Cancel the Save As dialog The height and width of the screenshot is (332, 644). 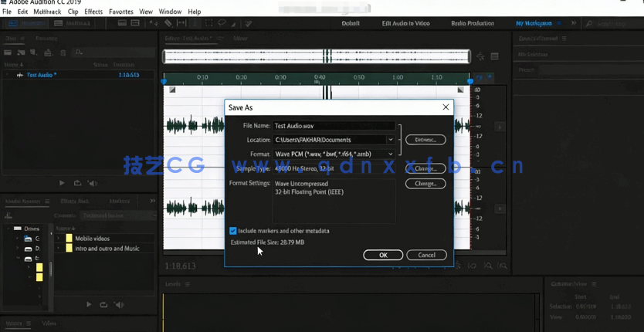click(x=426, y=255)
